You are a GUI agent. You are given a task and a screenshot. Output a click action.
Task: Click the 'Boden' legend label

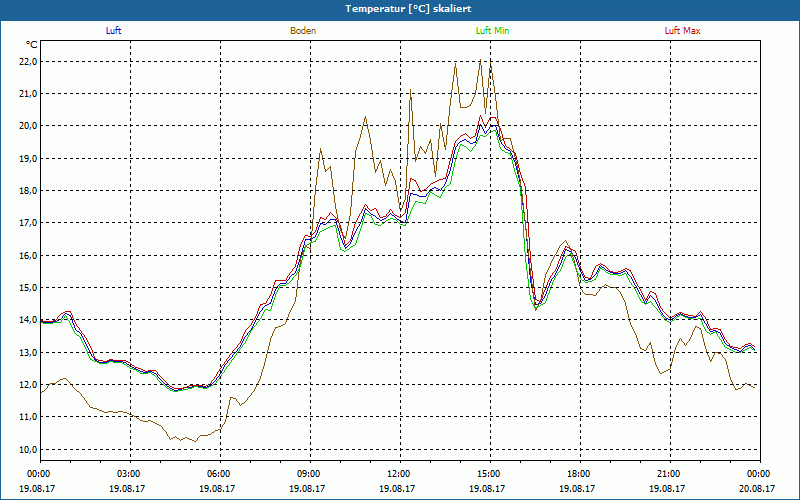point(303,31)
